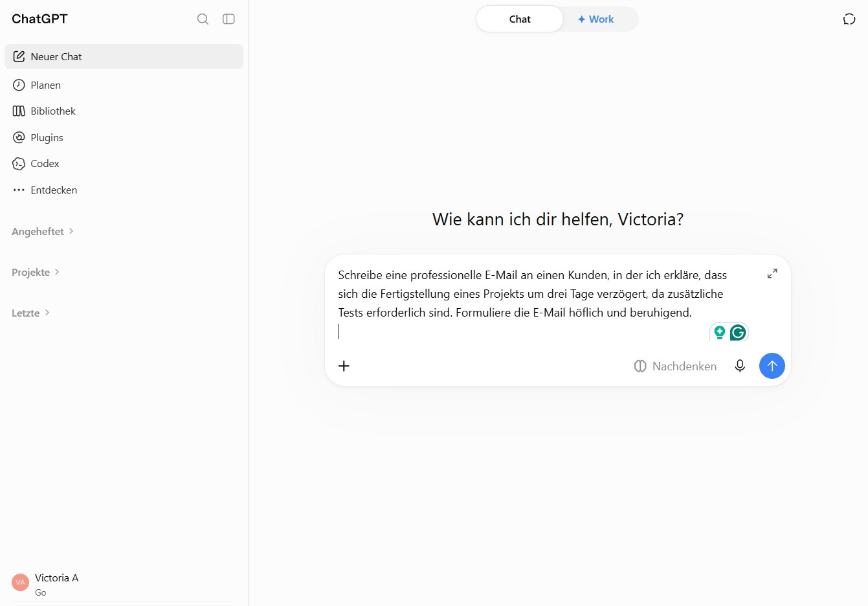This screenshot has width=868, height=606.
Task: Click the Plugins sidebar icon
Action: 19,137
